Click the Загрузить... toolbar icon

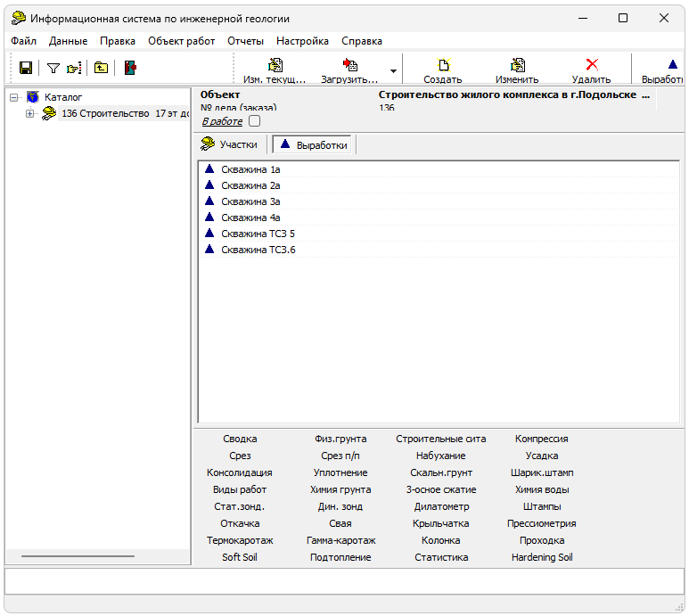[349, 65]
